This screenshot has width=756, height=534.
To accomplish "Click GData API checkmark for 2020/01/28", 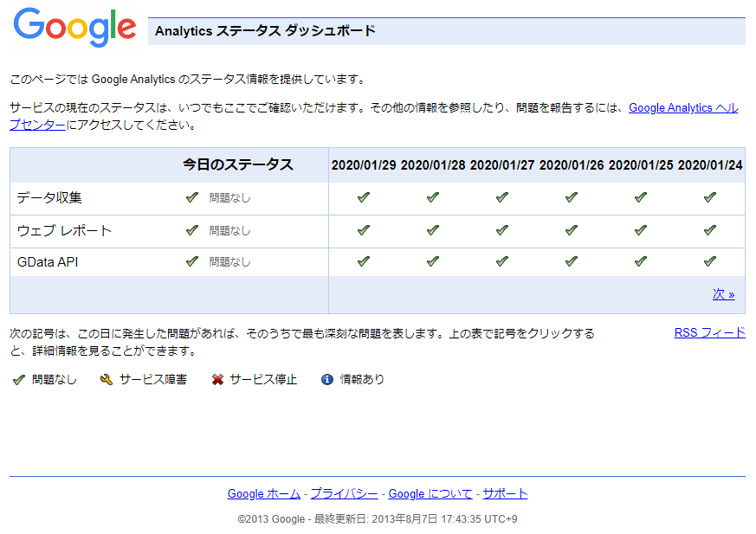I will [433, 261].
